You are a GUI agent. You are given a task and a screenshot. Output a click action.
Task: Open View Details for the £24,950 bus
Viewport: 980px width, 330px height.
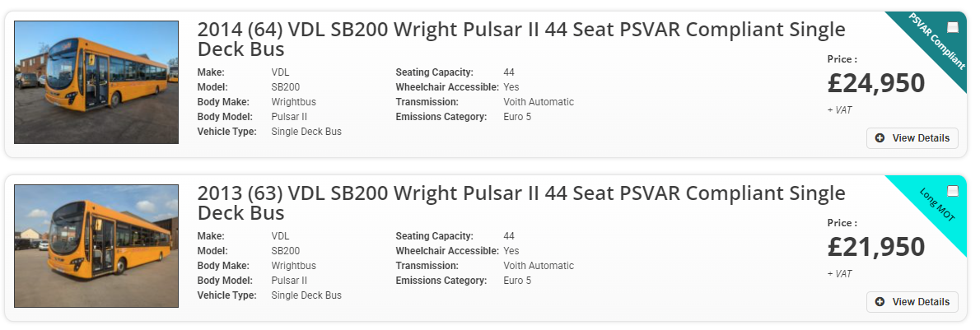912,138
